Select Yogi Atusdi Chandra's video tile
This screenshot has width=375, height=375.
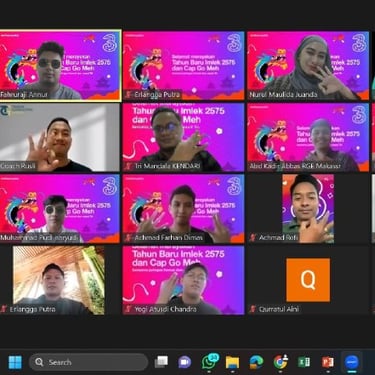(183, 280)
